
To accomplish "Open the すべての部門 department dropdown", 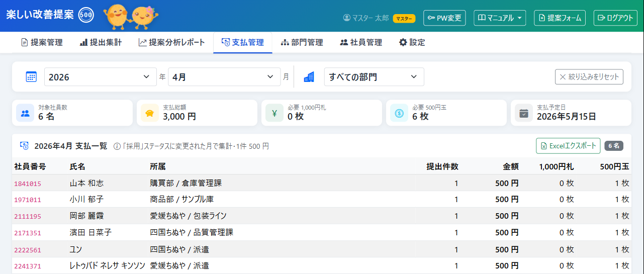I will pyautogui.click(x=374, y=77).
